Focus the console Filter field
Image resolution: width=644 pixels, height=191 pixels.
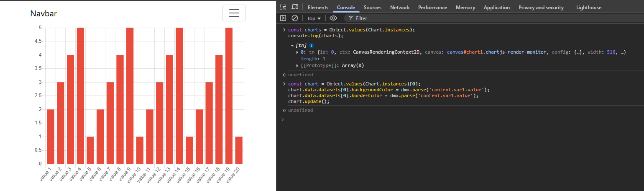(x=493, y=18)
